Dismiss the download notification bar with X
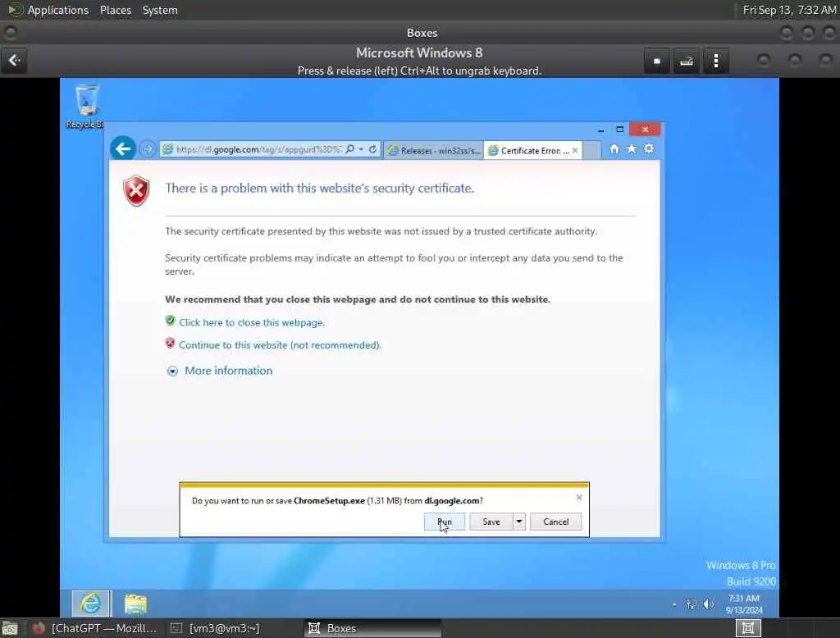Image resolution: width=840 pixels, height=638 pixels. pyautogui.click(x=579, y=498)
